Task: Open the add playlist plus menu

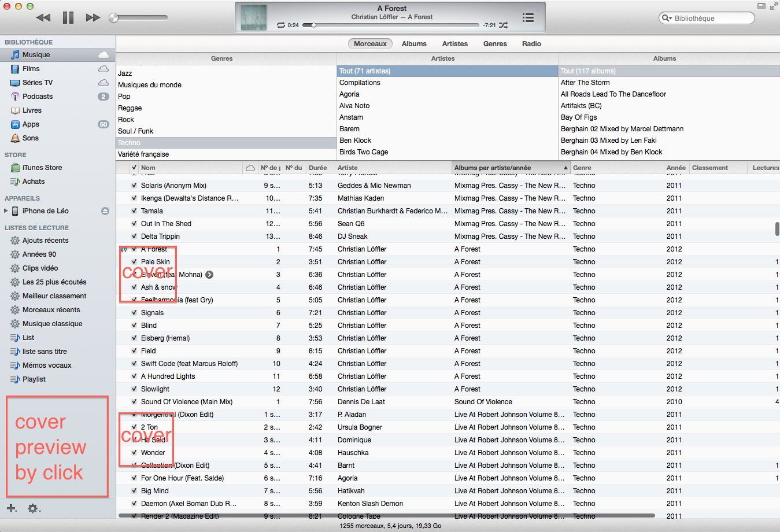Action: 12,508
